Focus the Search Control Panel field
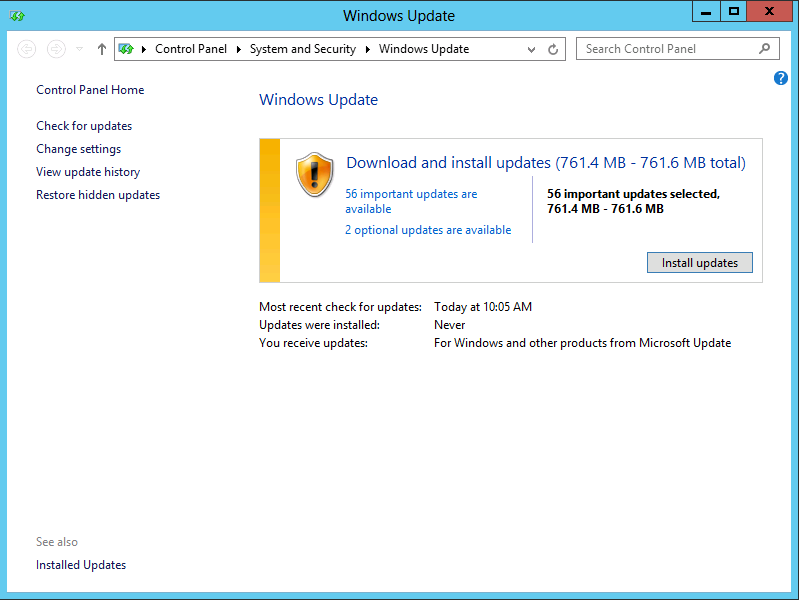 click(x=678, y=49)
